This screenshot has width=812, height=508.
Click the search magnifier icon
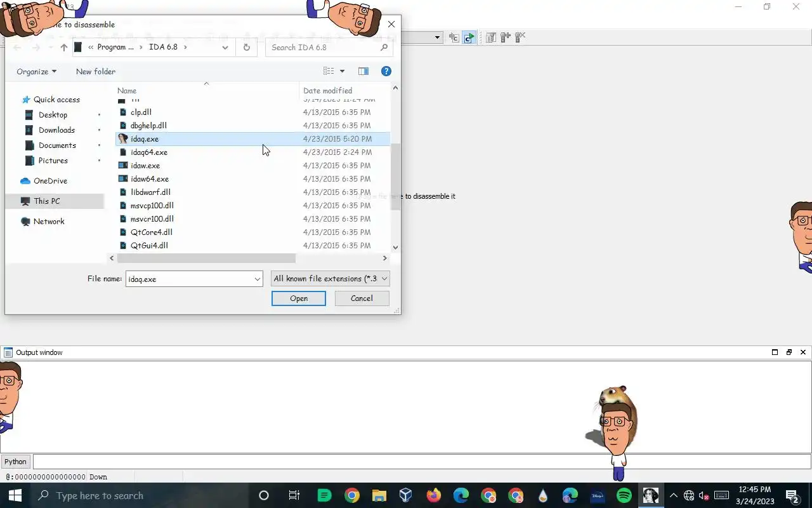[x=384, y=47]
